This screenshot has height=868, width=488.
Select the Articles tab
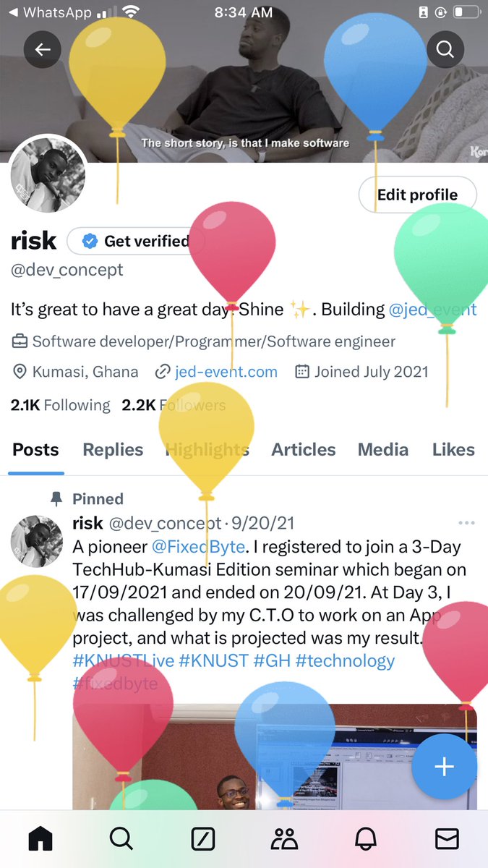[x=304, y=449]
